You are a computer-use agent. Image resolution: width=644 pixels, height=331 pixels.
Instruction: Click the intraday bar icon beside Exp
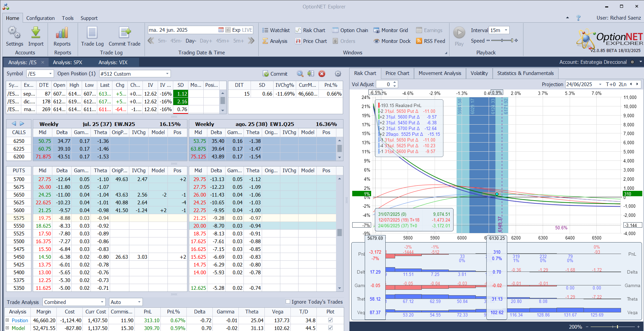click(x=228, y=30)
